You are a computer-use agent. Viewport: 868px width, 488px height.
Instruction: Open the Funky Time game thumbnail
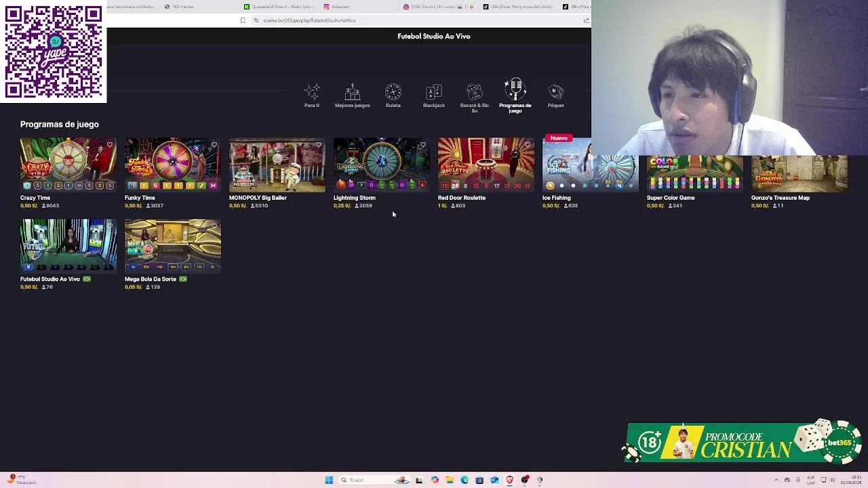tap(172, 165)
